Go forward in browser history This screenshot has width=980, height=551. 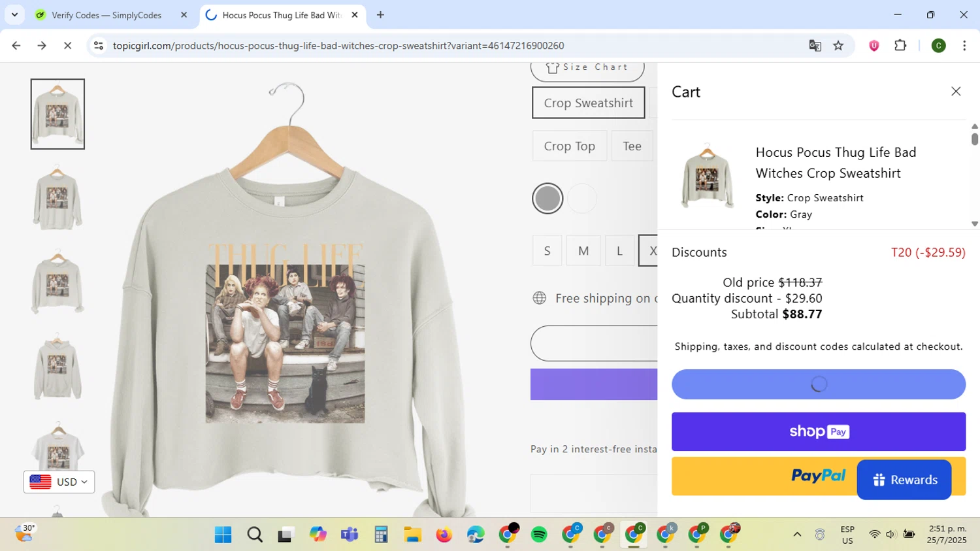[42, 46]
